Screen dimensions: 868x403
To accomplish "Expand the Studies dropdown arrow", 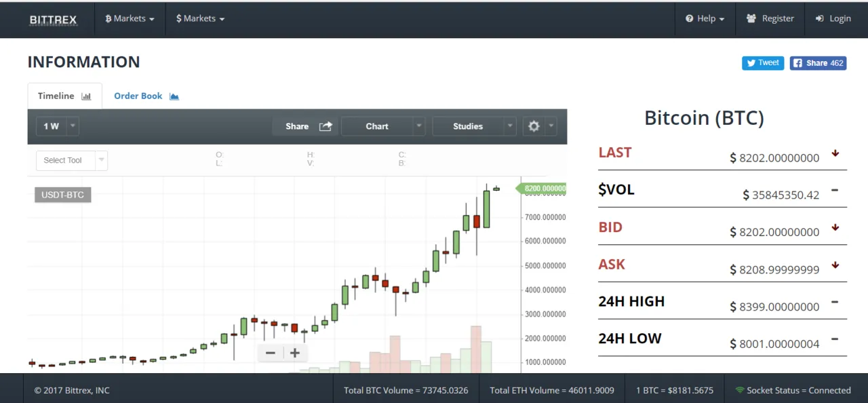I will 510,126.
